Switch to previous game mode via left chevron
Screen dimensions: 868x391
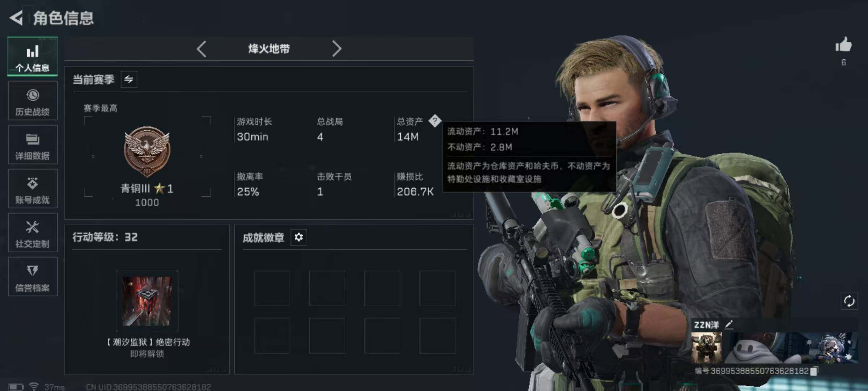click(x=201, y=49)
